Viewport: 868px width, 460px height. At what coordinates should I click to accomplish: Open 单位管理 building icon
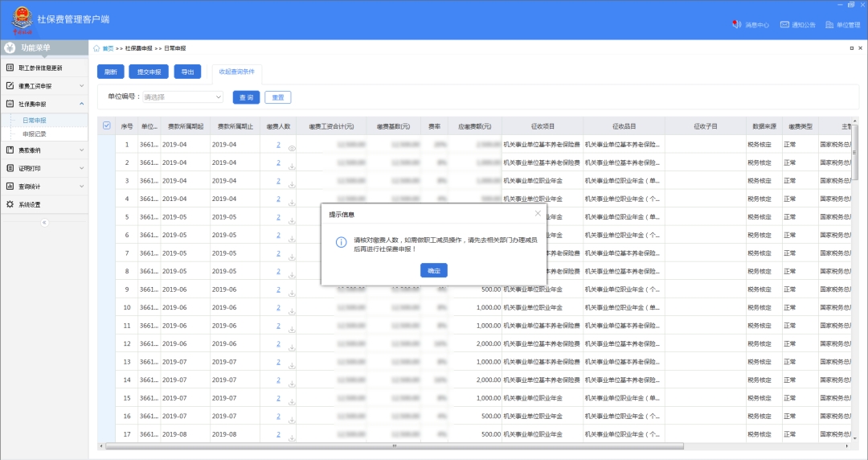coord(830,25)
